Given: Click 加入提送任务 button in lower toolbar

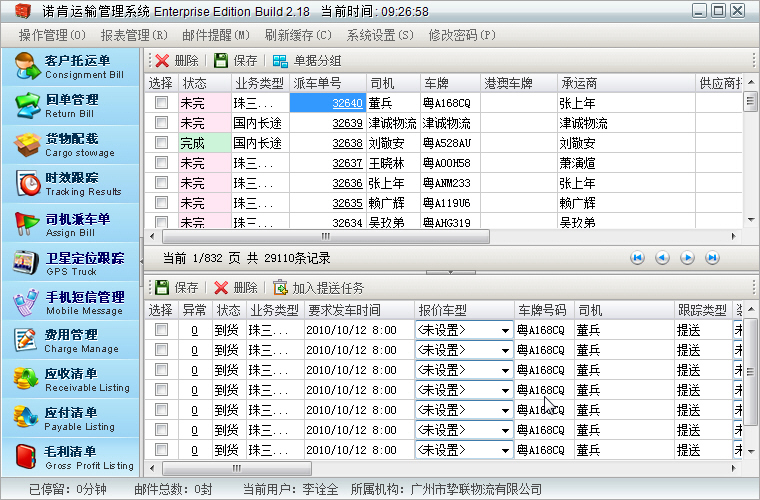Looking at the screenshot, I should click(321, 288).
